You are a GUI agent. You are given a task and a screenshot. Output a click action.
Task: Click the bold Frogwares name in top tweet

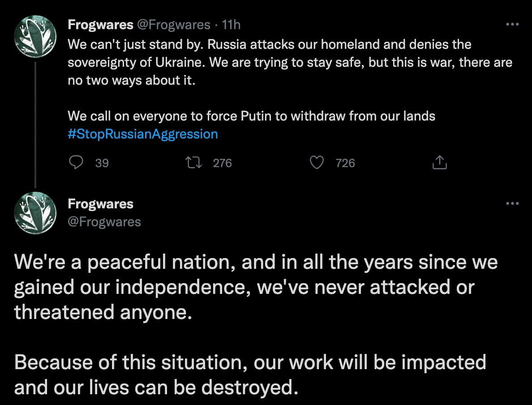(100, 25)
